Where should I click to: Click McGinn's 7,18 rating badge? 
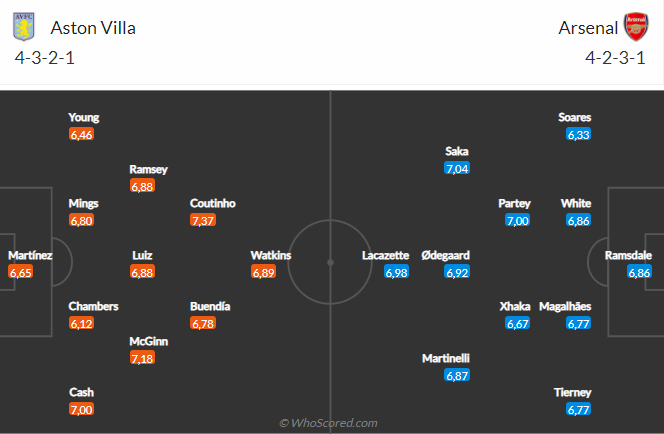coord(144,357)
